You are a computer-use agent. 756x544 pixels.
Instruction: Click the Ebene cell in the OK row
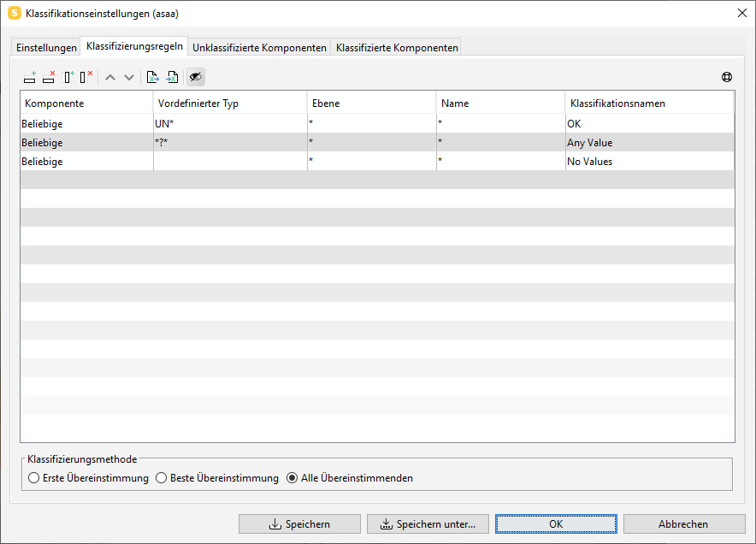pyautogui.click(x=372, y=123)
